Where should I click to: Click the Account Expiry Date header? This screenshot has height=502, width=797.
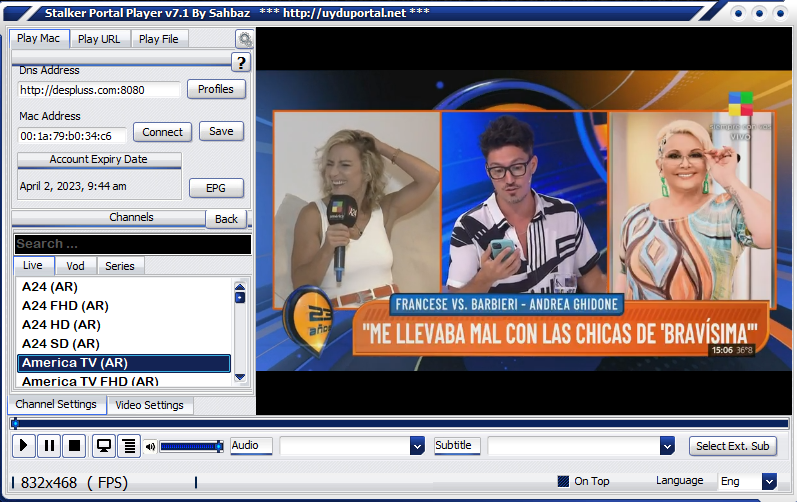[99, 160]
